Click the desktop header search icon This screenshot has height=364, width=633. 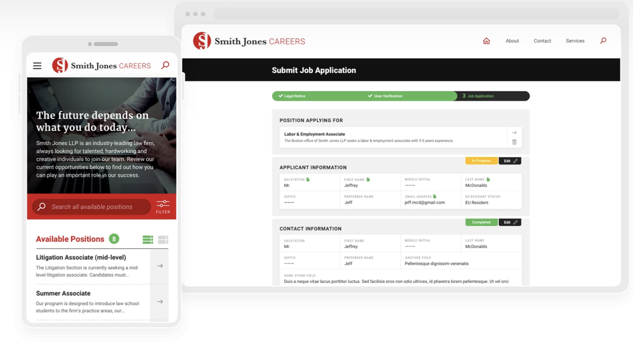click(x=603, y=41)
